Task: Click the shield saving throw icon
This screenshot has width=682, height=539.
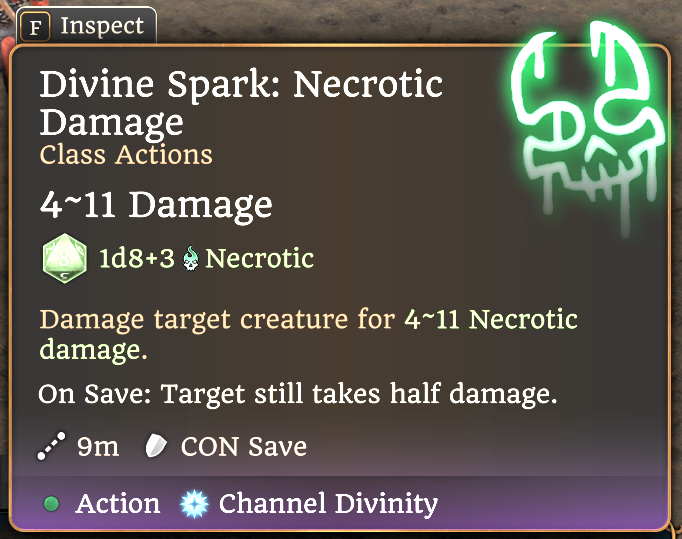Action: (x=156, y=446)
